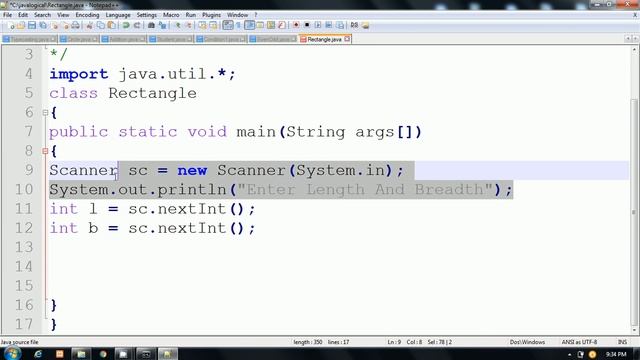Viewport: 640px width, 360px height.
Task: Paste using the clipboard toolbar icon
Action: [x=111, y=25]
